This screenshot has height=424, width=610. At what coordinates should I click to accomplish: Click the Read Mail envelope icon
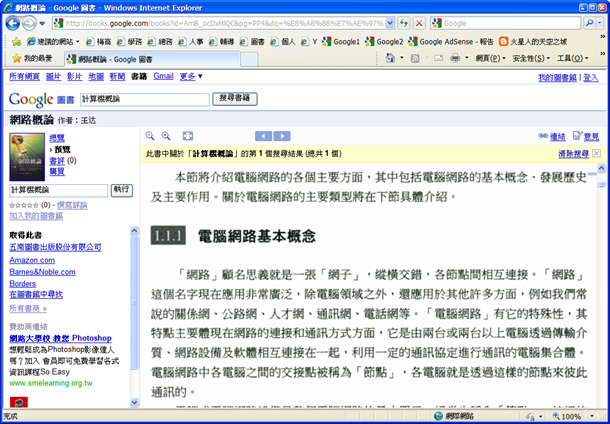click(439, 58)
